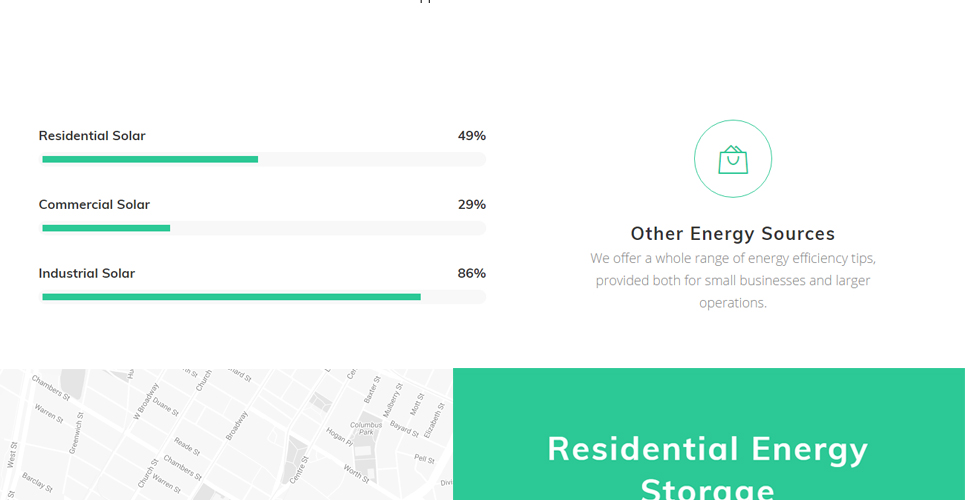Image resolution: width=965 pixels, height=500 pixels.
Task: Click the 29% value text
Action: [x=471, y=204]
